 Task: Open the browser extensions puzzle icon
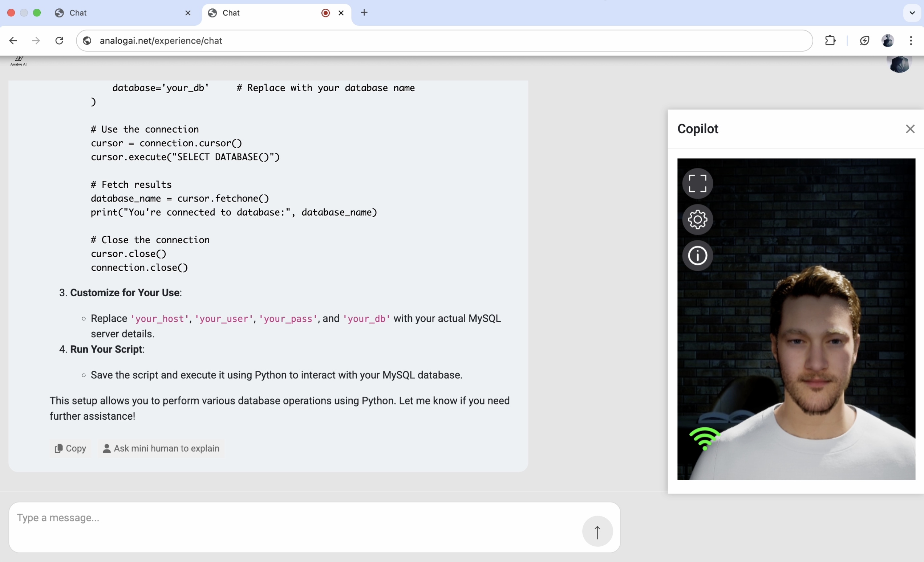click(830, 41)
